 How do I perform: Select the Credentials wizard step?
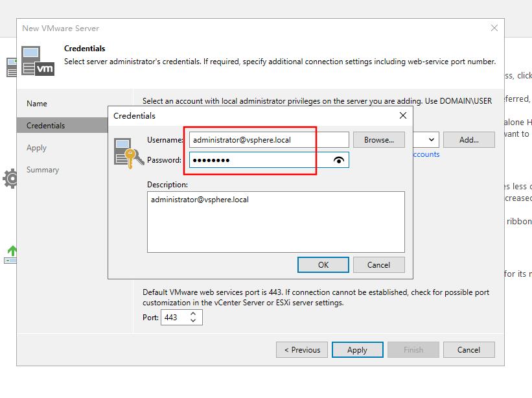pyautogui.click(x=62, y=125)
